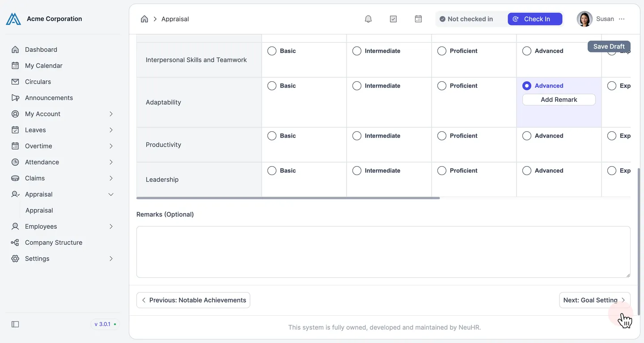This screenshot has width=644, height=343.
Task: Click the version v 3.0.1 badge
Action: pos(105,324)
